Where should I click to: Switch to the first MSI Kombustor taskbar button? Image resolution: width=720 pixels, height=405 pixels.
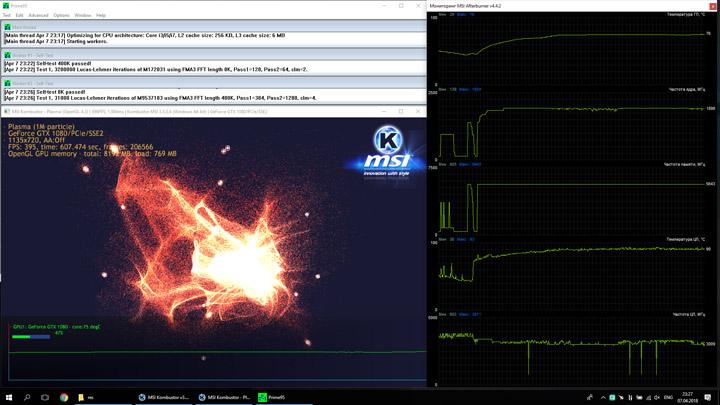[x=163, y=397]
